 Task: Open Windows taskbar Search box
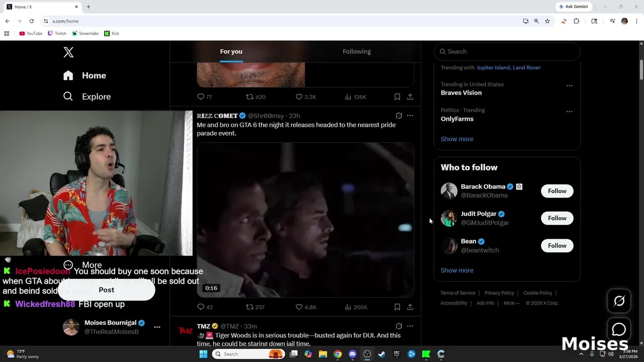(x=249, y=354)
